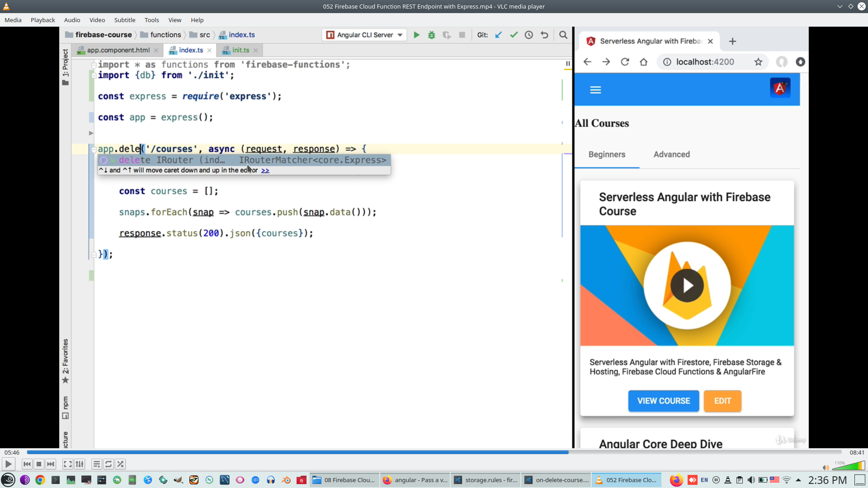Open the Playback menu
This screenshot has width=868, height=488.
[x=42, y=20]
